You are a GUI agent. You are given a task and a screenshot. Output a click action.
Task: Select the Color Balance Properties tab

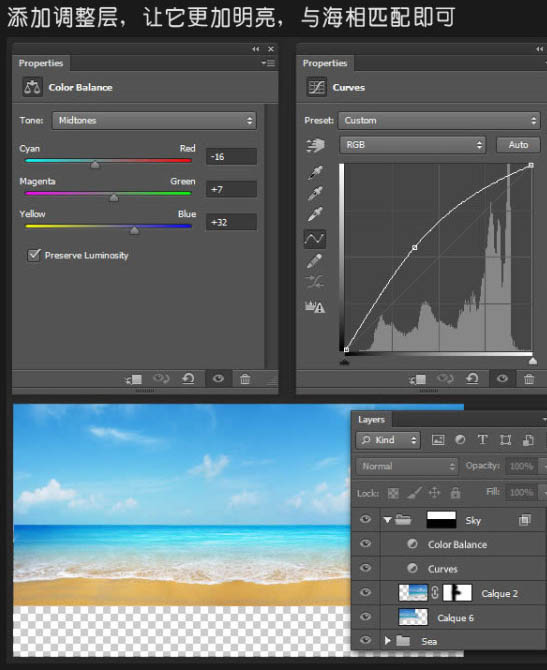tap(41, 63)
